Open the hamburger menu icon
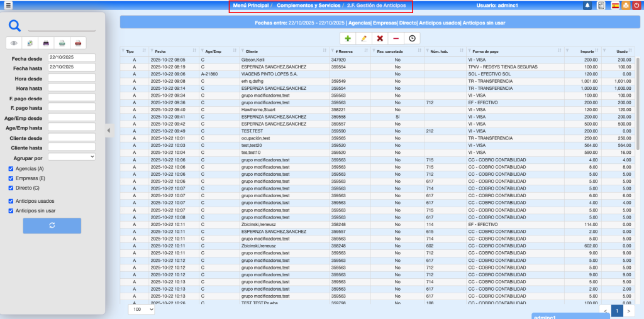This screenshot has width=644, height=319. 8,6
